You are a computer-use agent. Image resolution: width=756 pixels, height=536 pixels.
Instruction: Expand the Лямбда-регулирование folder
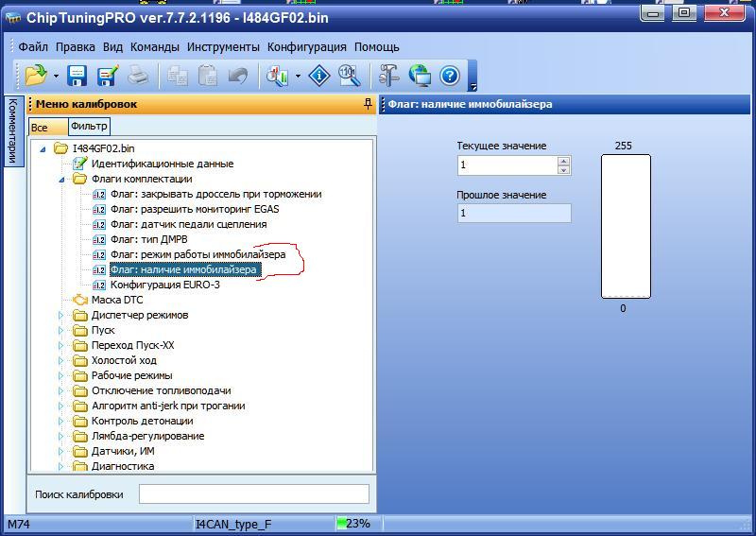(60, 436)
